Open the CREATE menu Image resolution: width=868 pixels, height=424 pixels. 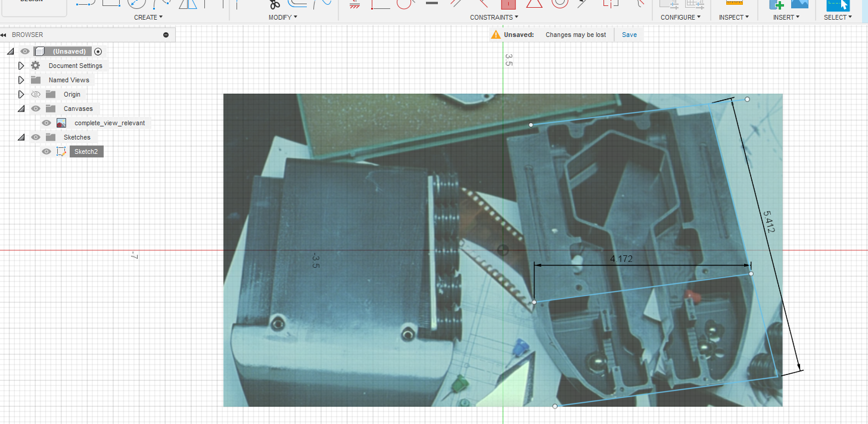[x=148, y=17]
